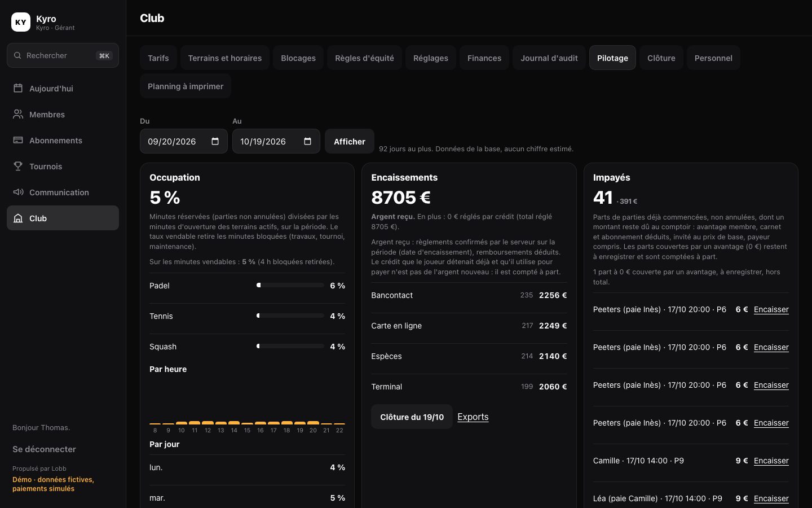
Task: Click the Padel occupation progress bar
Action: [x=290, y=286]
